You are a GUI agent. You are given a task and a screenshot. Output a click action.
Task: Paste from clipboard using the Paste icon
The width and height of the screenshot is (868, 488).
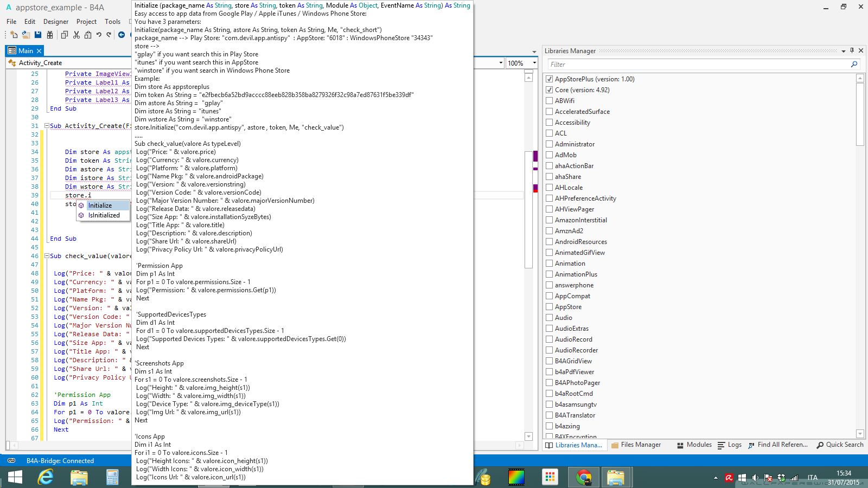tap(87, 34)
